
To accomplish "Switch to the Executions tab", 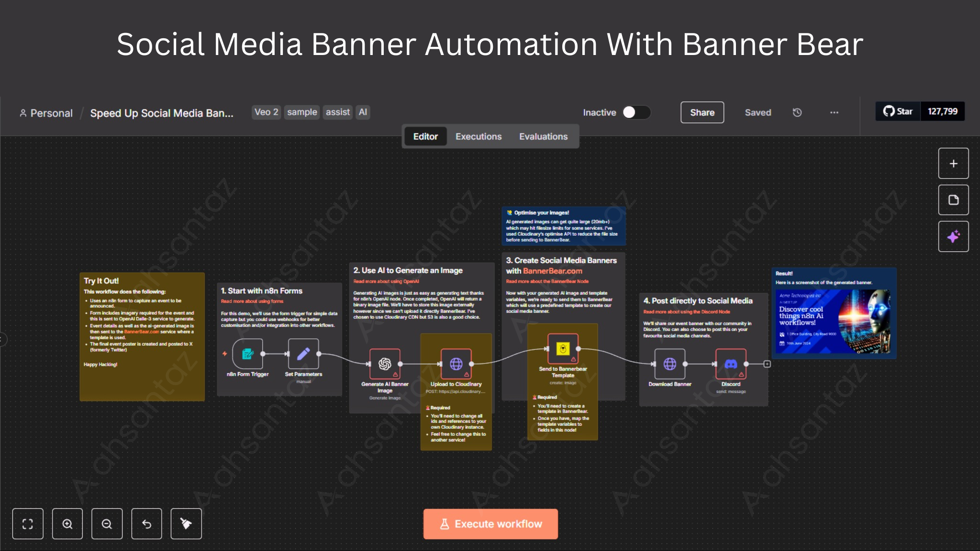I will point(479,137).
